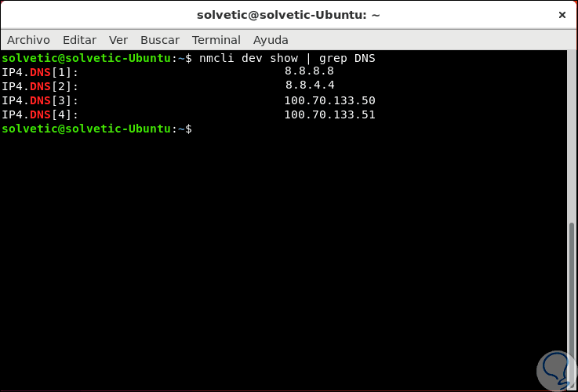578x392 pixels.
Task: Open the Archivo menu
Action: point(28,40)
